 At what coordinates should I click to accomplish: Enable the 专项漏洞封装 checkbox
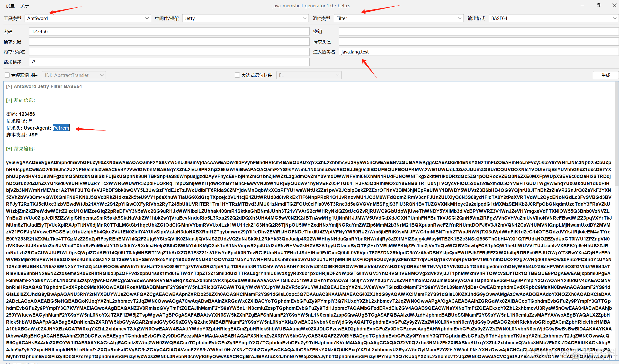7,75
